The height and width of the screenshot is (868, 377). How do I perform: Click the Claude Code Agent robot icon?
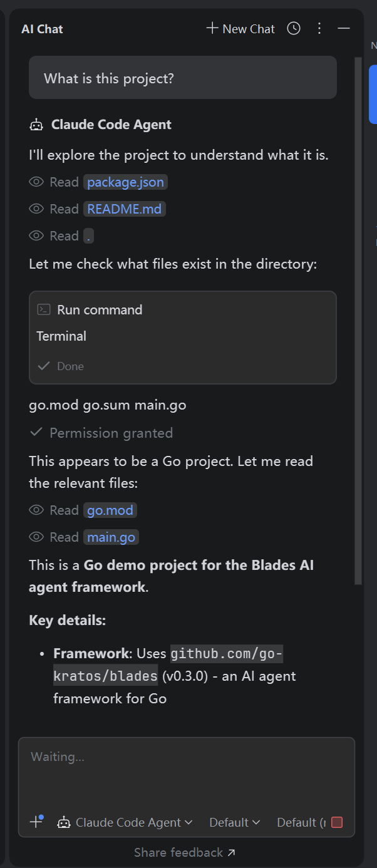(36, 125)
